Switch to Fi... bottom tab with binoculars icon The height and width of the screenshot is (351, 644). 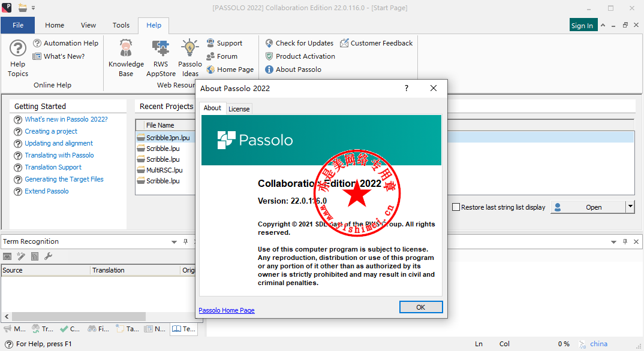point(98,329)
